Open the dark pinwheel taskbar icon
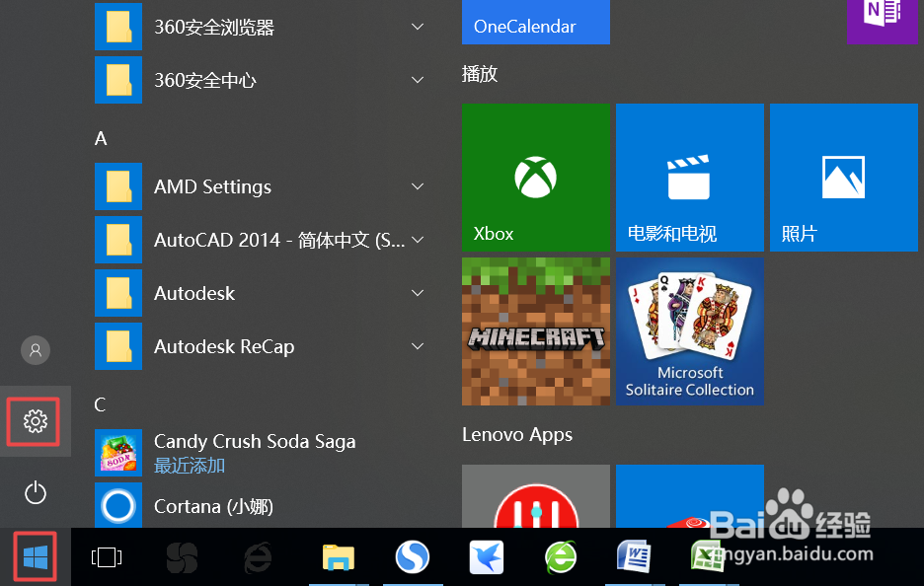Screen dimensions: 924x586 (182, 557)
